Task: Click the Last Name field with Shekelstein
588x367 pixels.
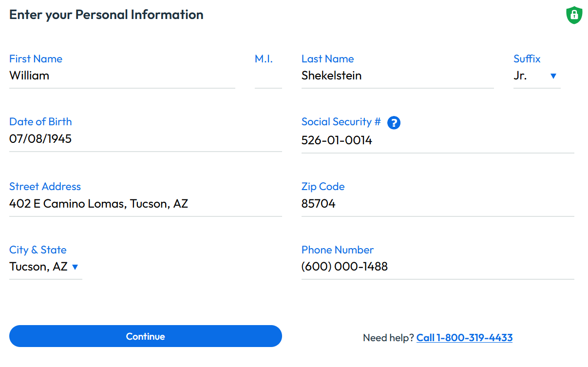Action: pos(397,76)
